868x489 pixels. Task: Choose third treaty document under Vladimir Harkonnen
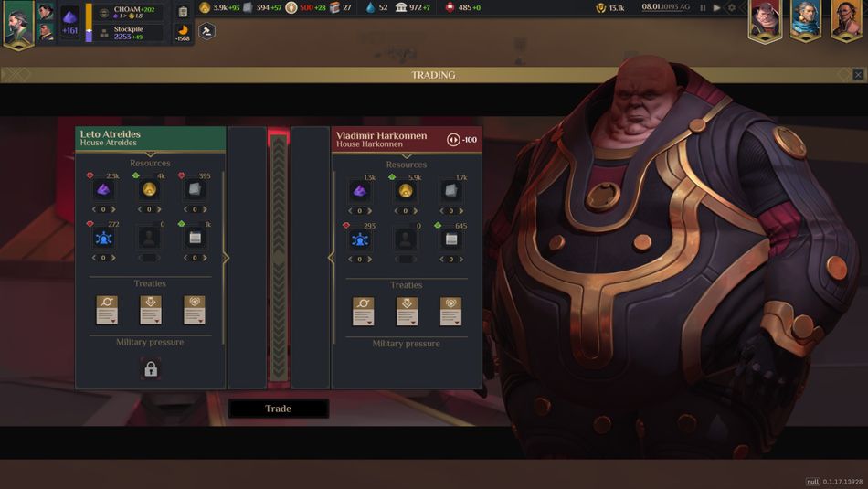(450, 312)
